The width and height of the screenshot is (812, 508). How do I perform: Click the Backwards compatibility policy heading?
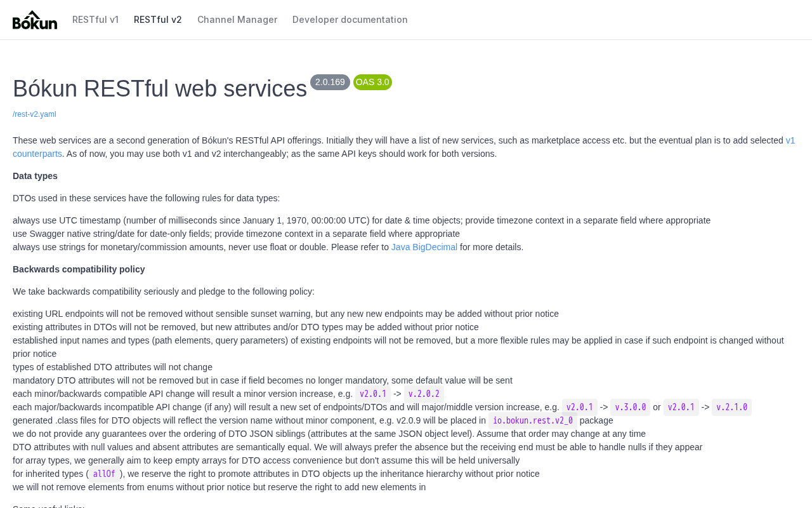(x=79, y=269)
